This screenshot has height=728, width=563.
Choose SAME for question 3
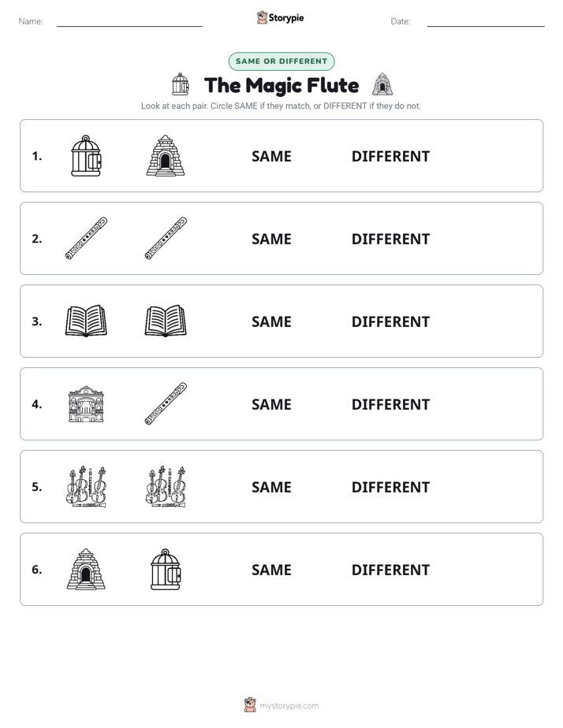[x=271, y=321]
